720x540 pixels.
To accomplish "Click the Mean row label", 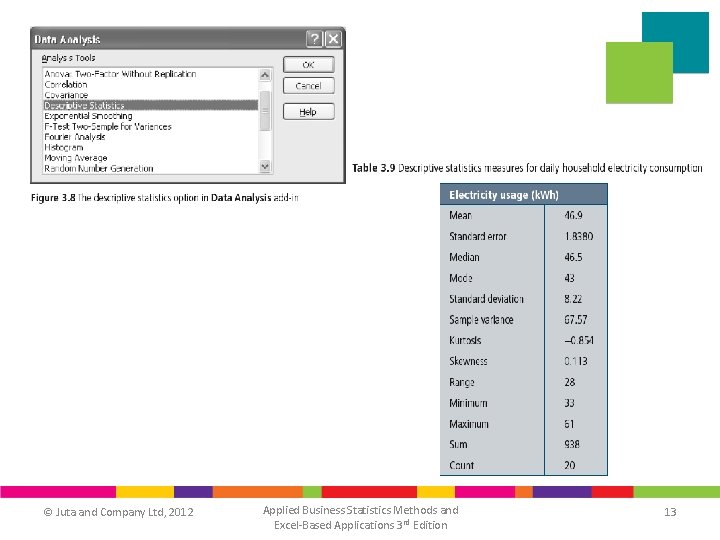I will pos(461,215).
